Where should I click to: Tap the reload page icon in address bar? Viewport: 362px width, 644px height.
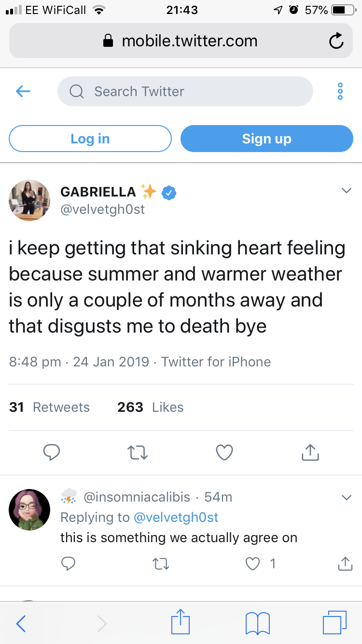click(x=336, y=42)
